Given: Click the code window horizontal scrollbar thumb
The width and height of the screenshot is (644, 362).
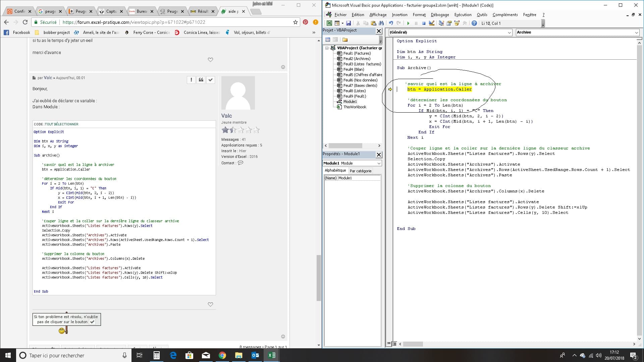Looking at the screenshot, I should click(x=413, y=344).
